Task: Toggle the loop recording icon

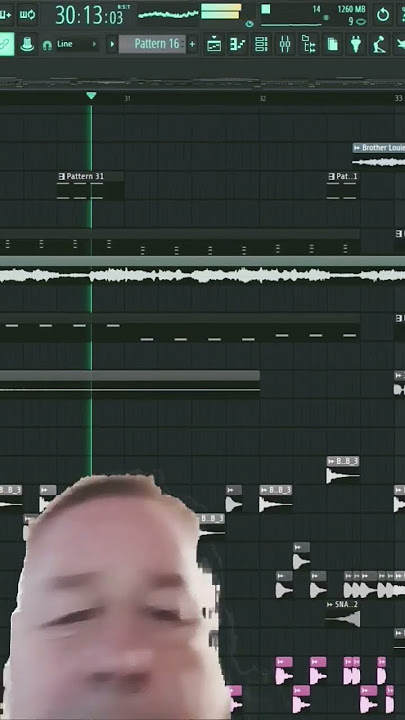Action: (28, 15)
